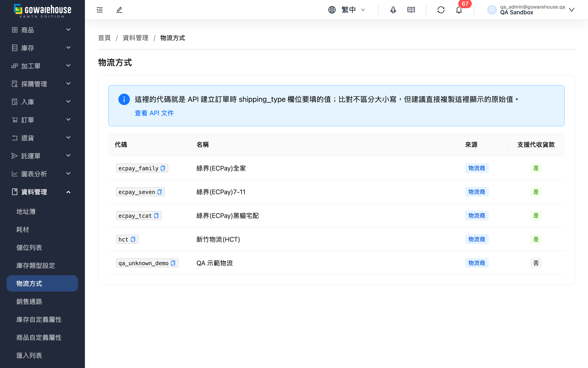
Task: Open the 銷售通路 submenu item
Action: coord(42,302)
